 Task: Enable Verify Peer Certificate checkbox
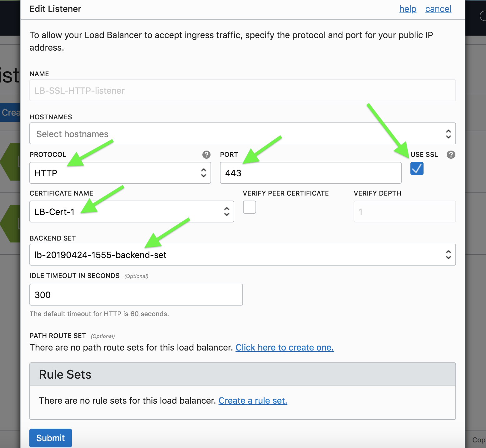pos(250,207)
